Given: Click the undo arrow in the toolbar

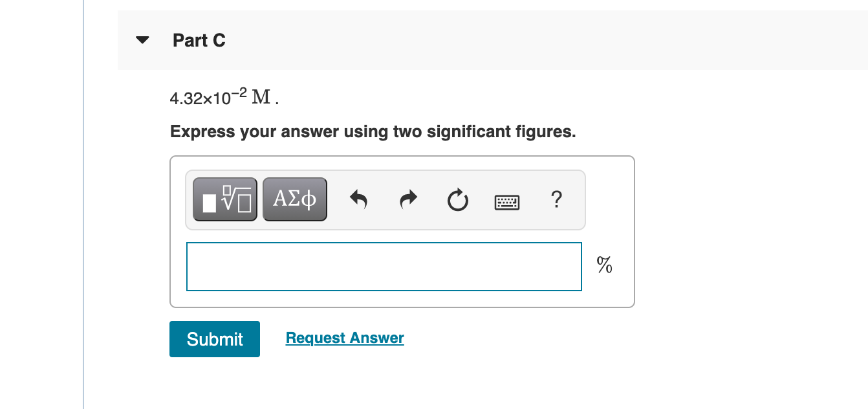Looking at the screenshot, I should 358,199.
